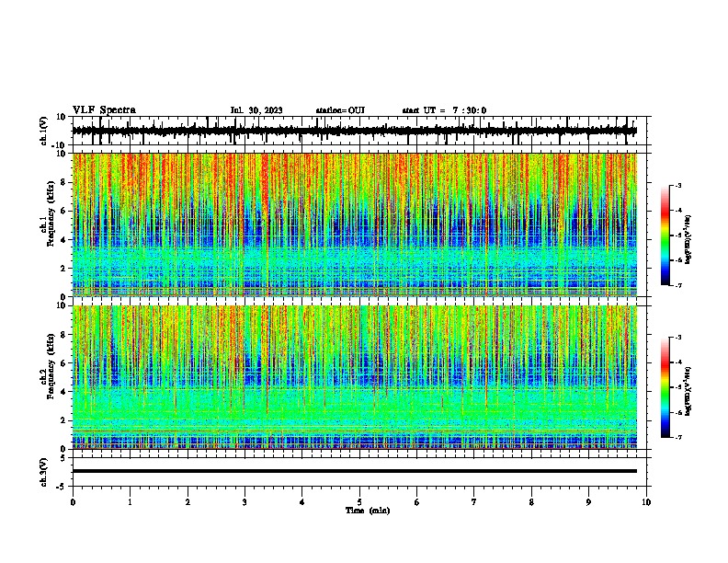Click the ch.1 spectrogram color bar
The height and width of the screenshot is (563, 728).
click(665, 235)
